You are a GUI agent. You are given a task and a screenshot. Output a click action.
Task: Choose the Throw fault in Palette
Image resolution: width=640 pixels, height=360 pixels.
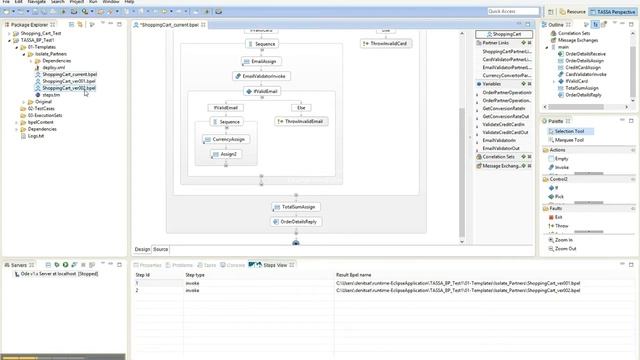[558, 226]
